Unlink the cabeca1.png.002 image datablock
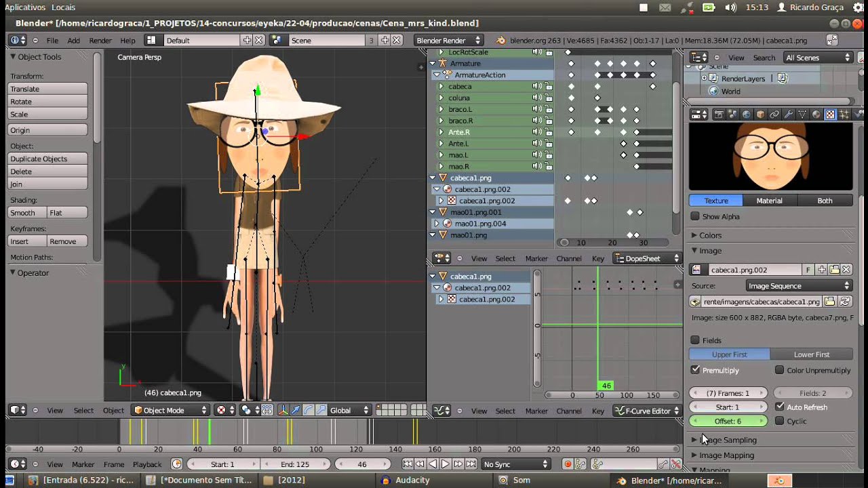 tap(846, 270)
